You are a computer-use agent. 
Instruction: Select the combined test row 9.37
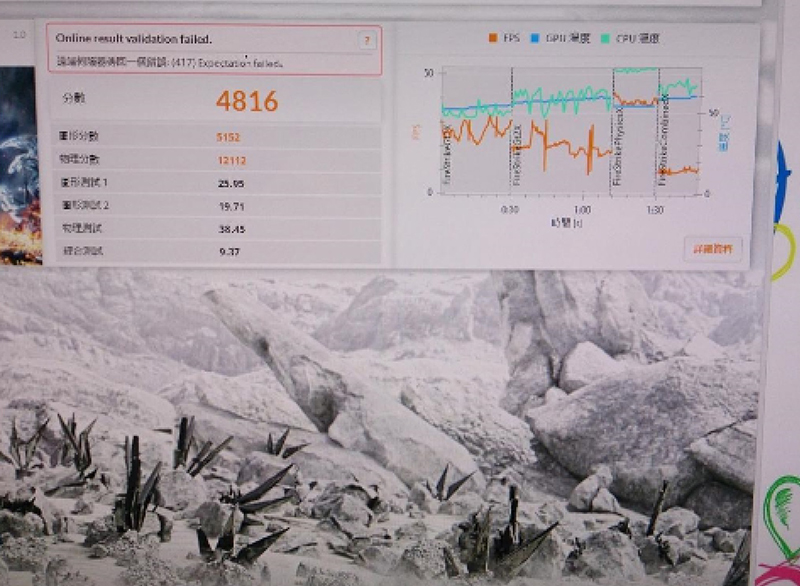[x=215, y=252]
